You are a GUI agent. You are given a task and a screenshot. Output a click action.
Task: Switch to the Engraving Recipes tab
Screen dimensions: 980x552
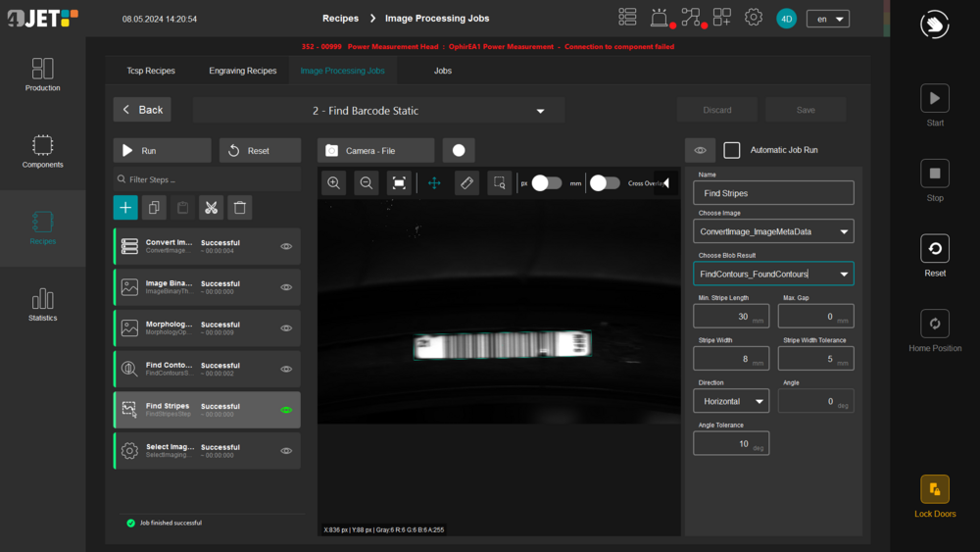[x=243, y=71]
